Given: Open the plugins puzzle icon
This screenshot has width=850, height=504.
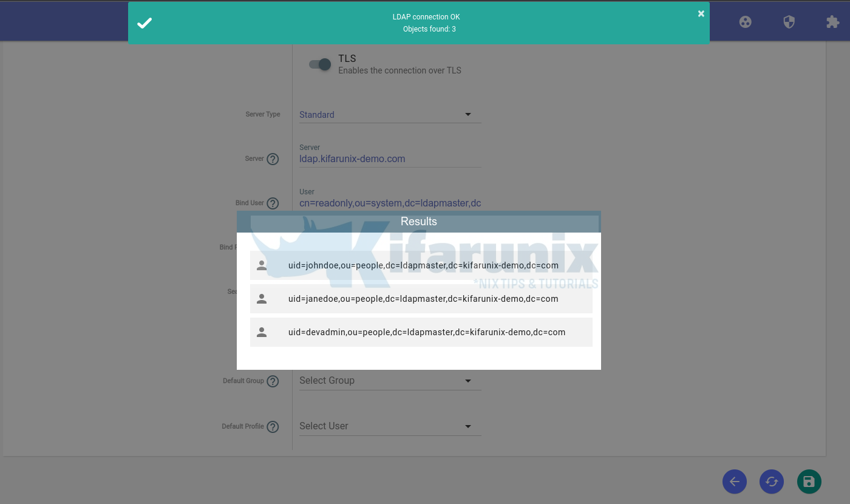Looking at the screenshot, I should (x=832, y=22).
